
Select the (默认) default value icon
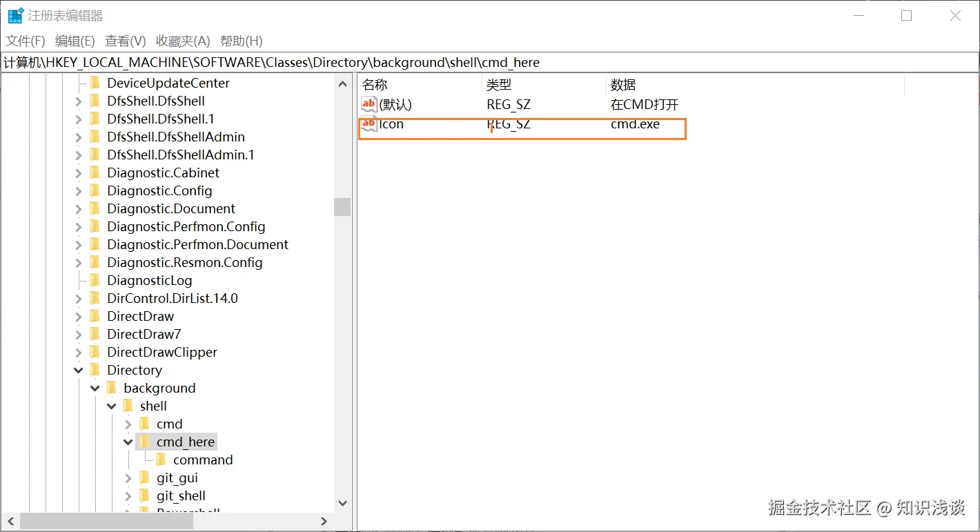pyautogui.click(x=369, y=105)
